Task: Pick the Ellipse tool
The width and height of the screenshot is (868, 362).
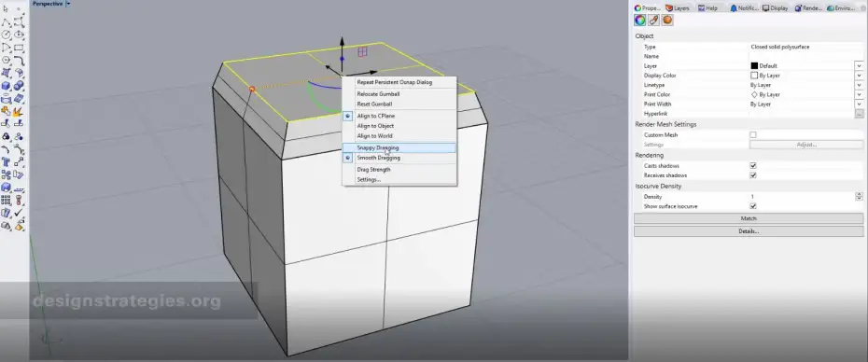Action: click(x=19, y=35)
